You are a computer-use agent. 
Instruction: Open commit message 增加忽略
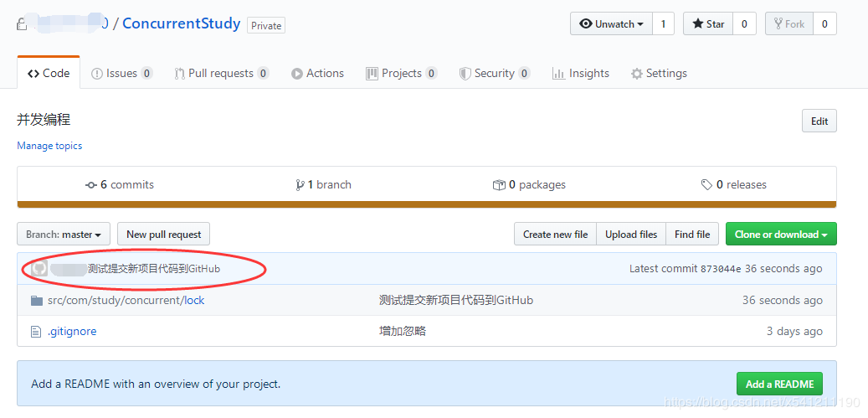click(403, 332)
